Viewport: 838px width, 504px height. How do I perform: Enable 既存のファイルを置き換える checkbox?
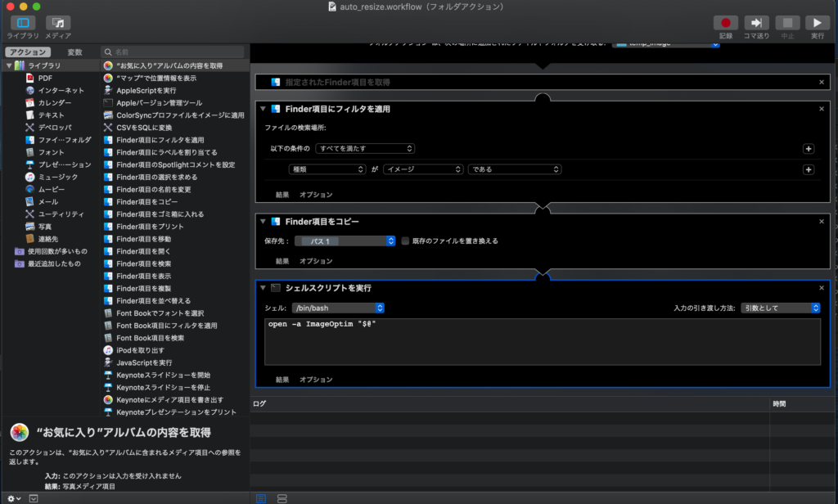[405, 241]
